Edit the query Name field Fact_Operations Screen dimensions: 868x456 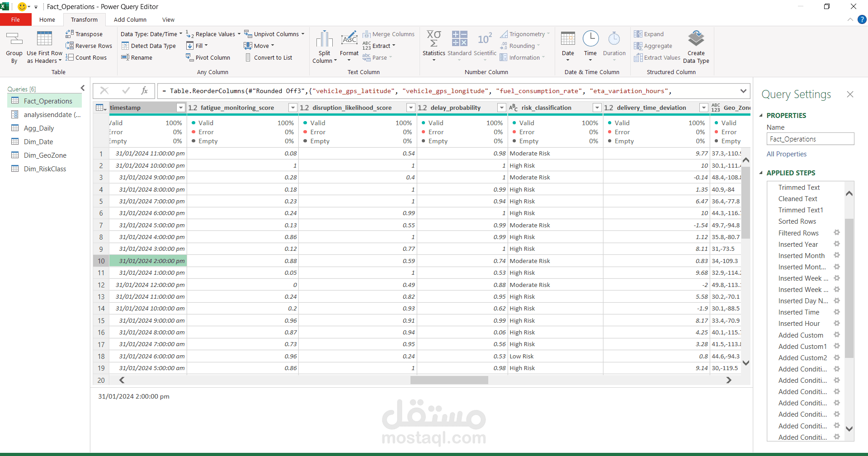pos(810,139)
